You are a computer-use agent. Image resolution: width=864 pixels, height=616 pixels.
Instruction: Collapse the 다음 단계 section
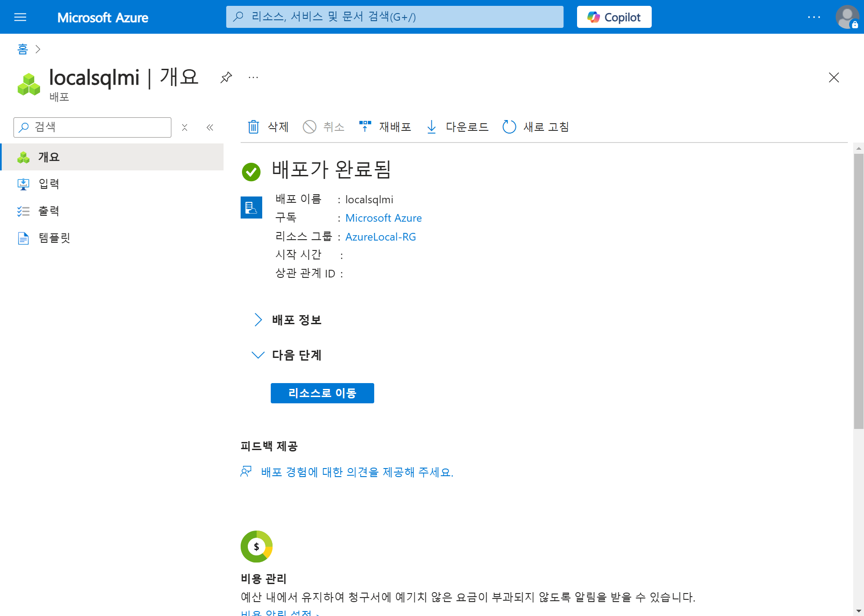pos(258,355)
